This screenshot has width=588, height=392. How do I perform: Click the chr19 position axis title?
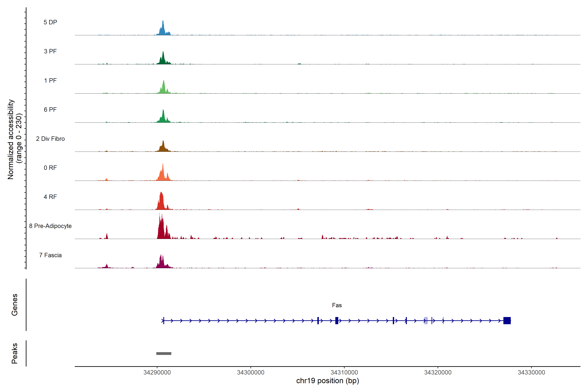pyautogui.click(x=327, y=381)
